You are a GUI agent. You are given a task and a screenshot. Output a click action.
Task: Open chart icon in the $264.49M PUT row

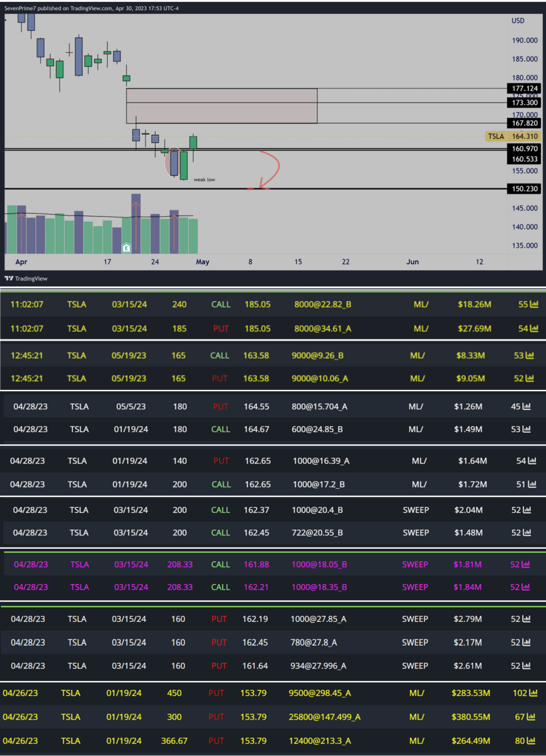click(x=531, y=741)
